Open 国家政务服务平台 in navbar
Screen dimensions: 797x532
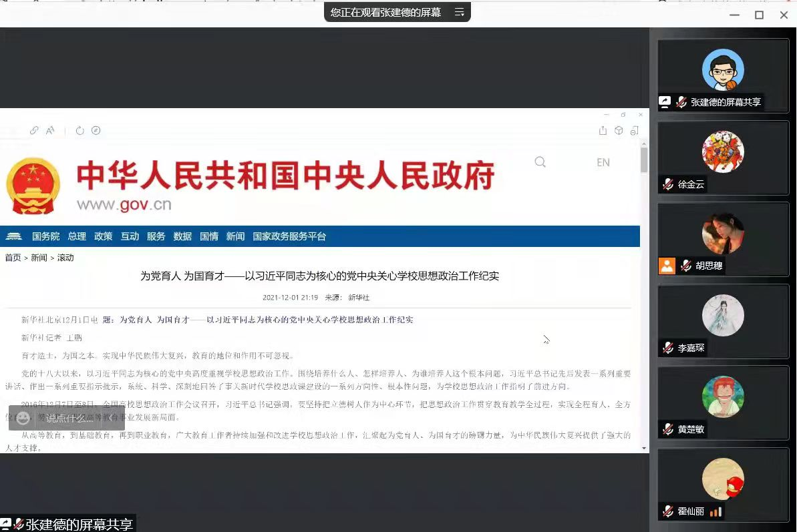click(x=289, y=236)
